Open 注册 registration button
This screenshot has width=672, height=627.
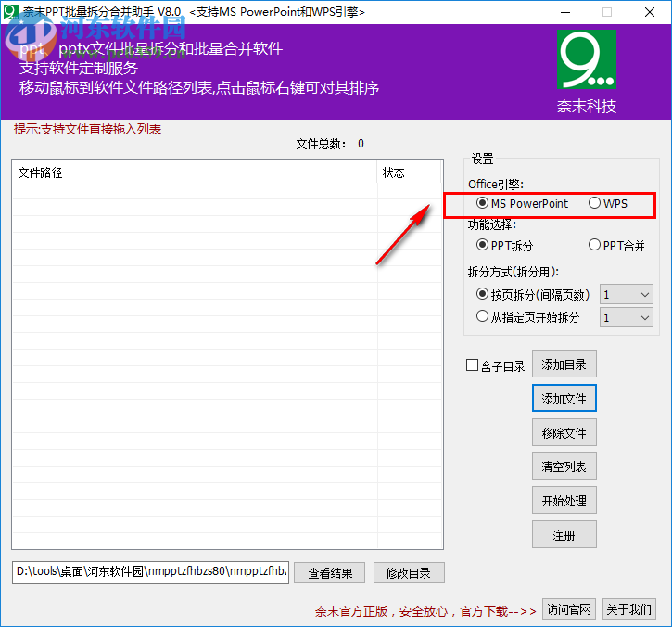coord(564,534)
